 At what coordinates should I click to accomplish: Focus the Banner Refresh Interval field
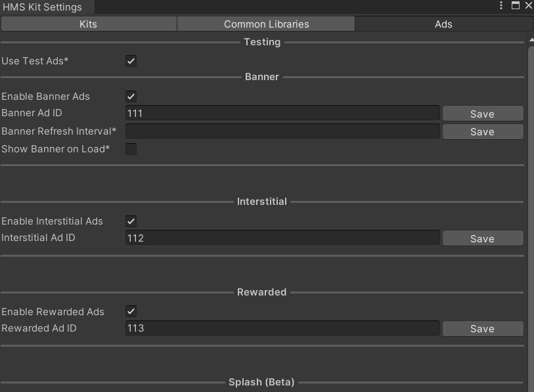pos(282,131)
